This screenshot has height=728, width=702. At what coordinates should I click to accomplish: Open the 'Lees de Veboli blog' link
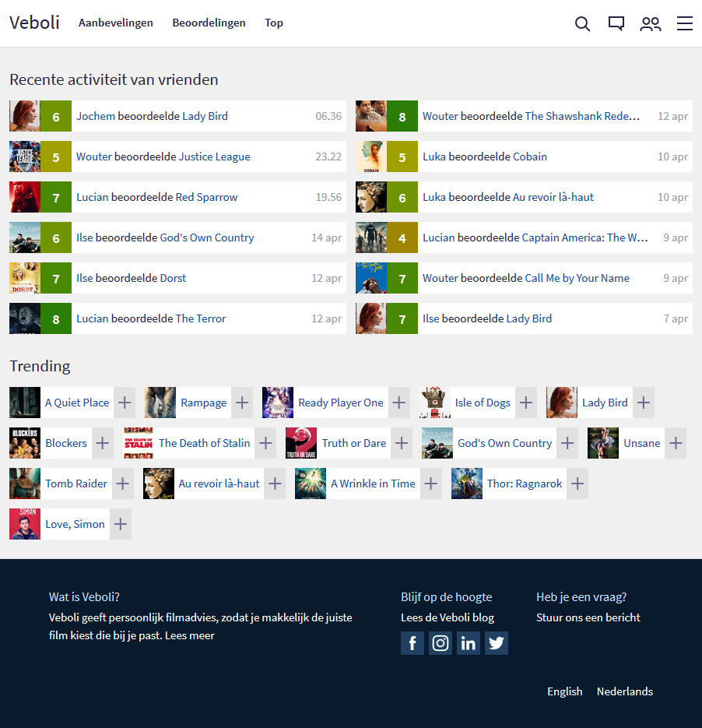point(448,617)
